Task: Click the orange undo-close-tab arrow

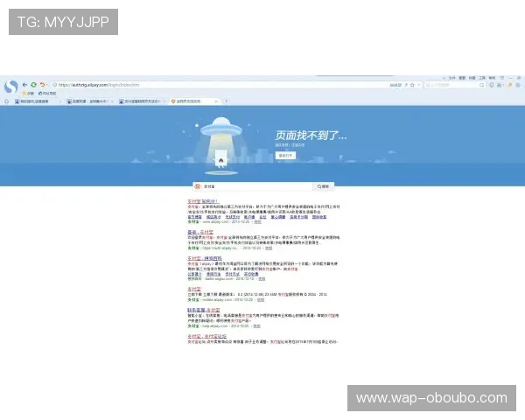Action: tap(42, 85)
